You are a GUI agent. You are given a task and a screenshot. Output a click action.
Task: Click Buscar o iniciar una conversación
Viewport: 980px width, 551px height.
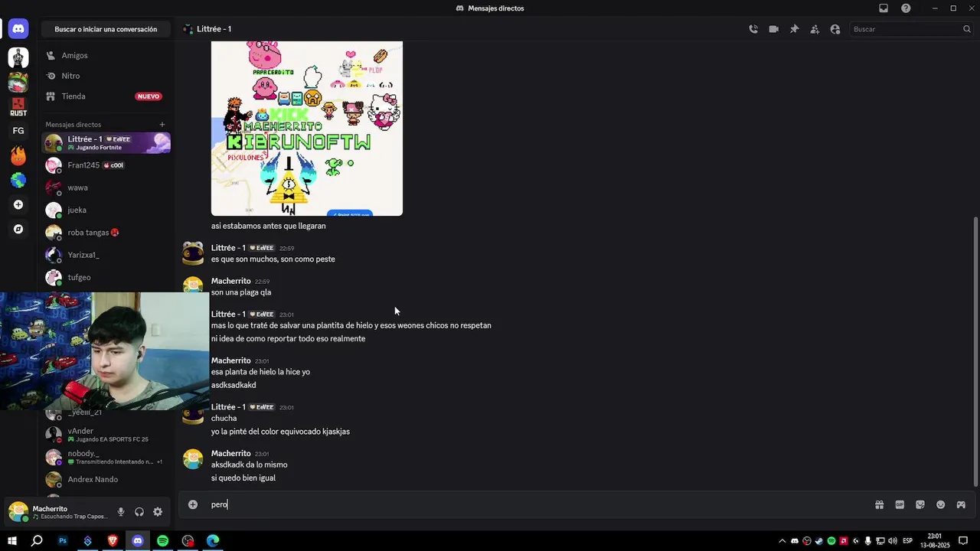coord(106,29)
